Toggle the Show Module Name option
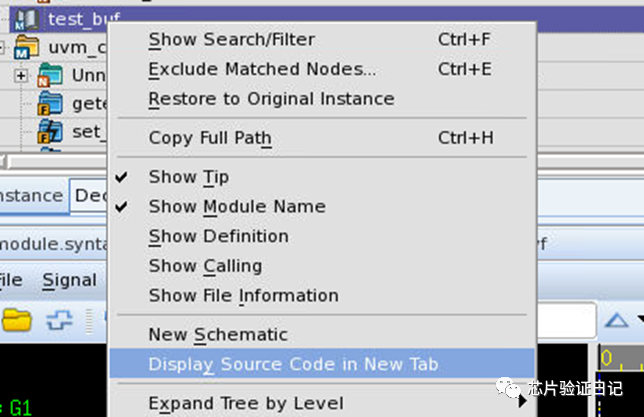Image resolution: width=644 pixels, height=417 pixels. [237, 206]
